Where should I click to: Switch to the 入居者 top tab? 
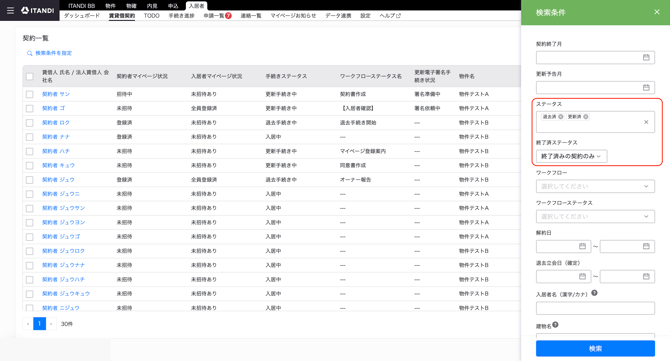pos(197,6)
